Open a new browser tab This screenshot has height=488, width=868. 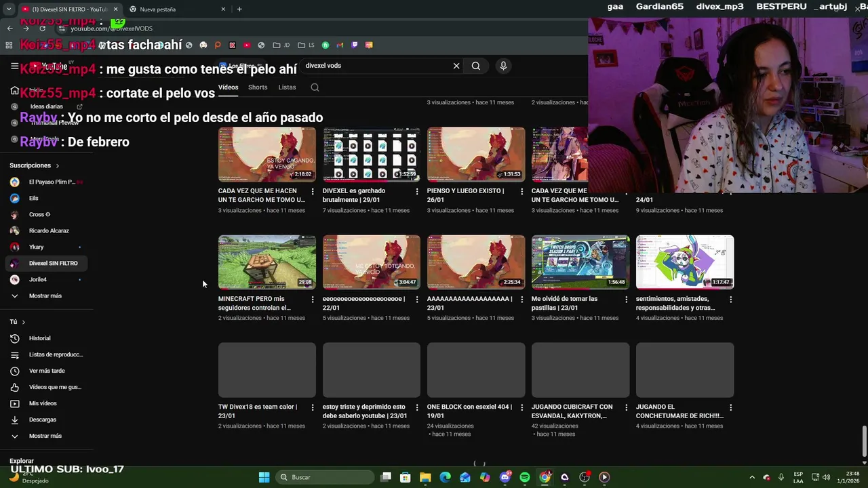click(x=239, y=9)
